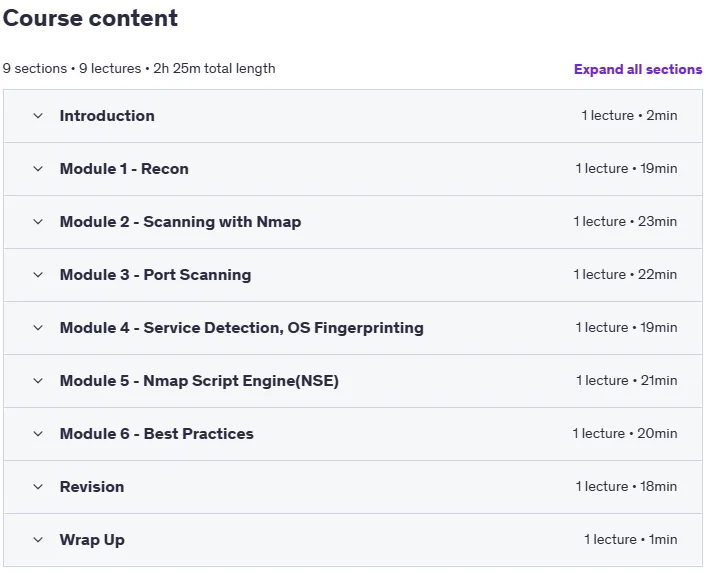
Task: Expand Module 6 - Best Practices chevron
Action: [x=38, y=434]
